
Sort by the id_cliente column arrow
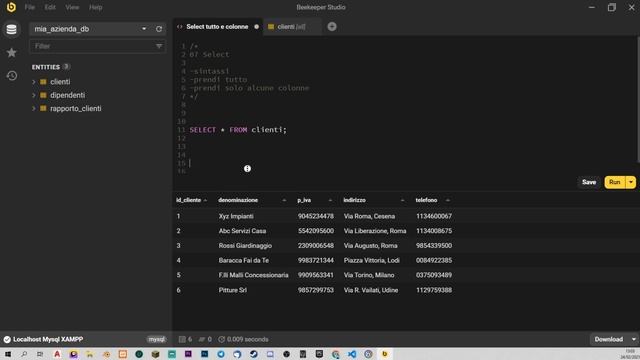[x=205, y=200]
